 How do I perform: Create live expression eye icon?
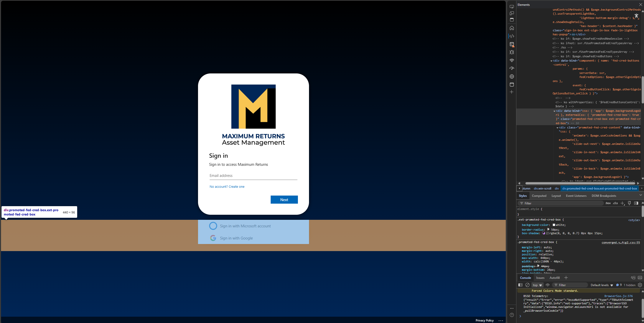[548, 285]
